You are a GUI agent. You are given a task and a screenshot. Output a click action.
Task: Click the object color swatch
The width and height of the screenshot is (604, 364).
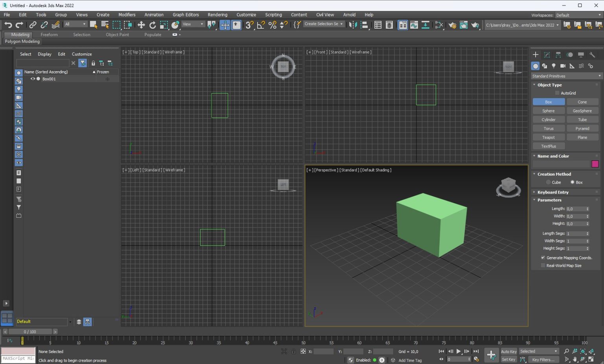coord(595,164)
